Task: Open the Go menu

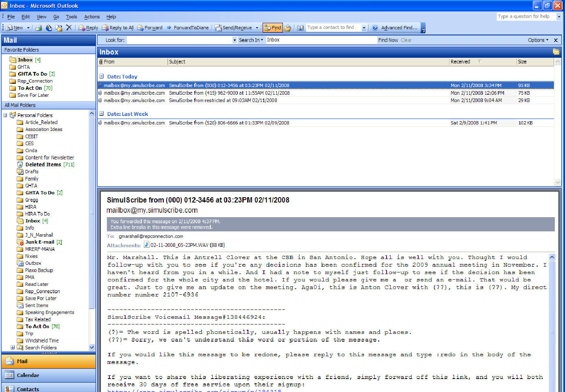Action: point(56,17)
